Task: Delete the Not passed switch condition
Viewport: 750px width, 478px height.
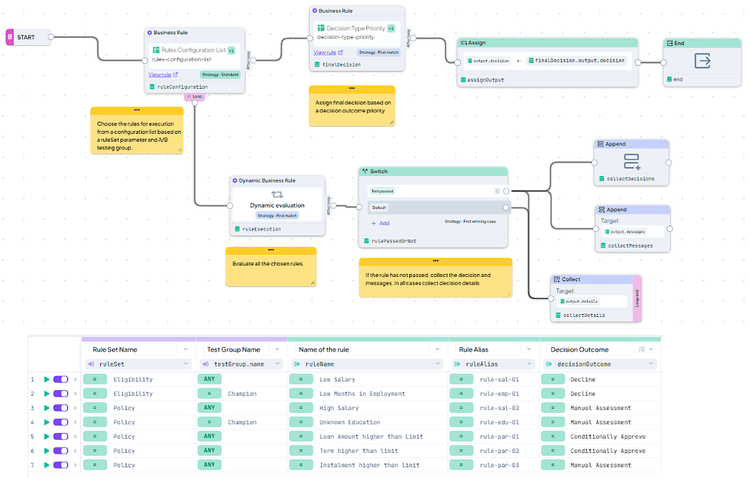Action: (x=496, y=190)
